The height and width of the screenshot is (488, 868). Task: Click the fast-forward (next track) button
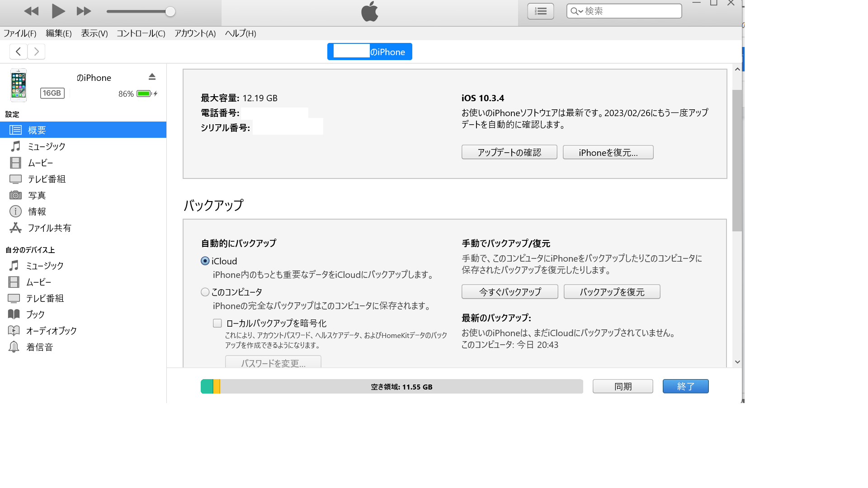click(x=84, y=11)
